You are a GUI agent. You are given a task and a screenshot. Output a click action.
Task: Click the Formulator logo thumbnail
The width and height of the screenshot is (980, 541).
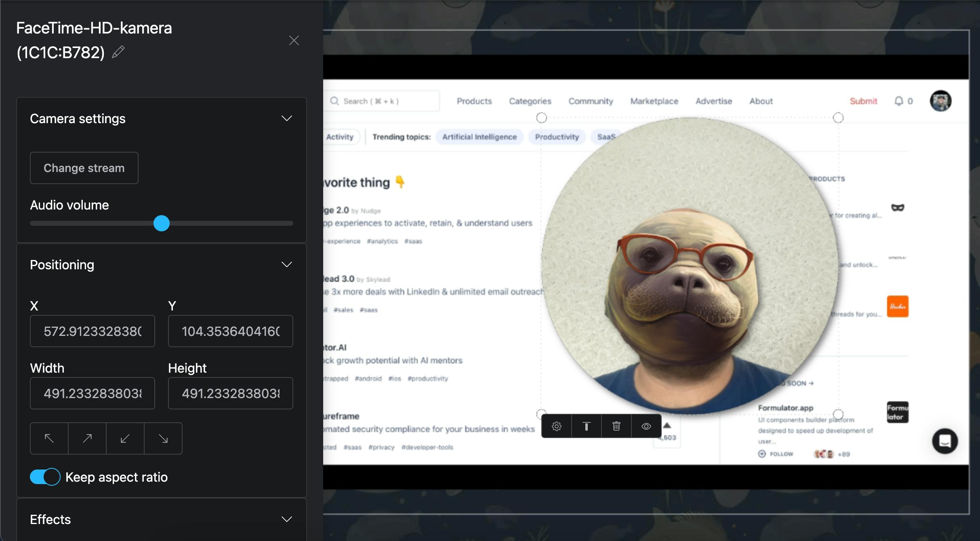(x=898, y=412)
